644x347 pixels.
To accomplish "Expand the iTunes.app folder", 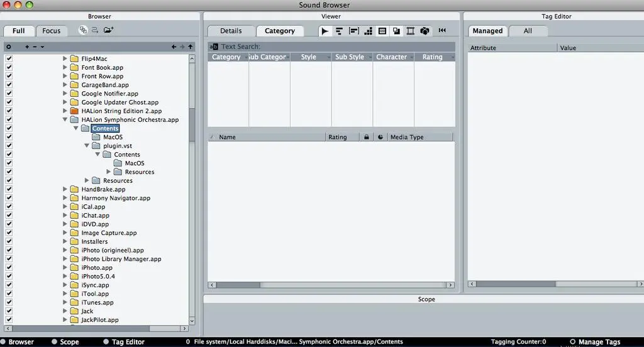I will (65, 302).
